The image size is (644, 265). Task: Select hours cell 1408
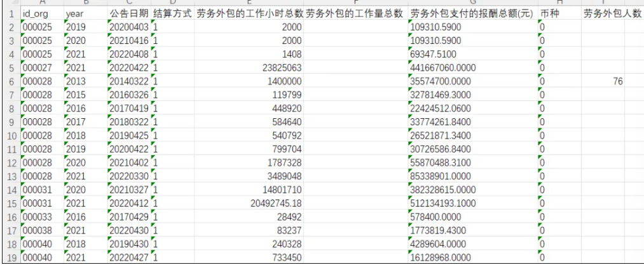pos(249,54)
